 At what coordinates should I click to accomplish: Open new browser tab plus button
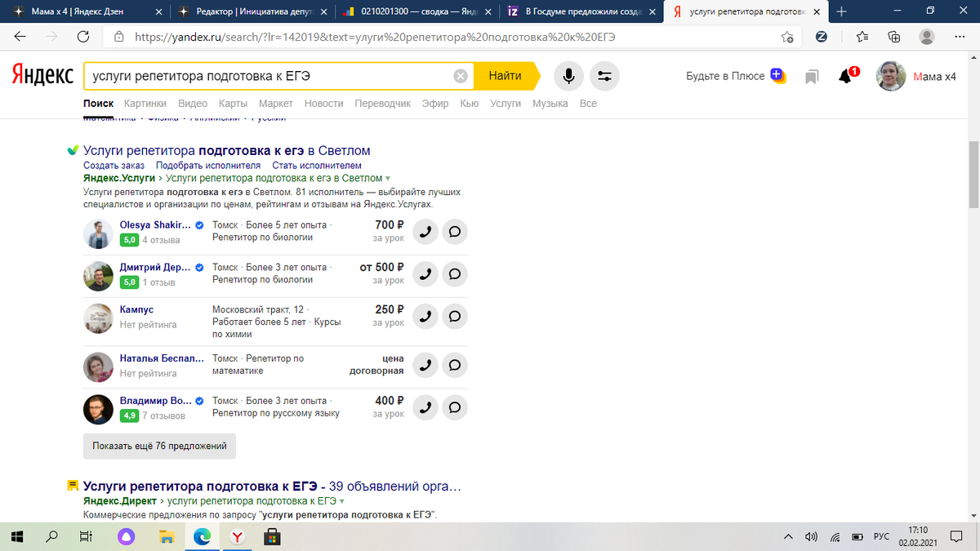coord(842,11)
